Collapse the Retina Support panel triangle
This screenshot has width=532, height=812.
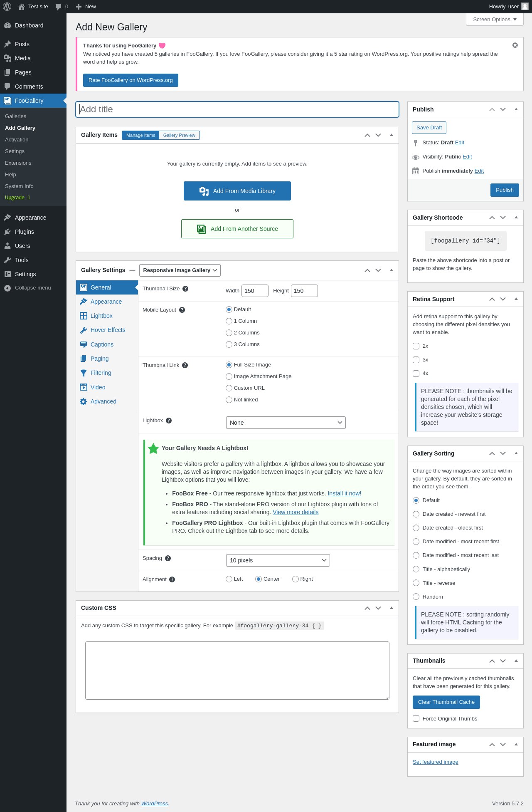(x=516, y=299)
